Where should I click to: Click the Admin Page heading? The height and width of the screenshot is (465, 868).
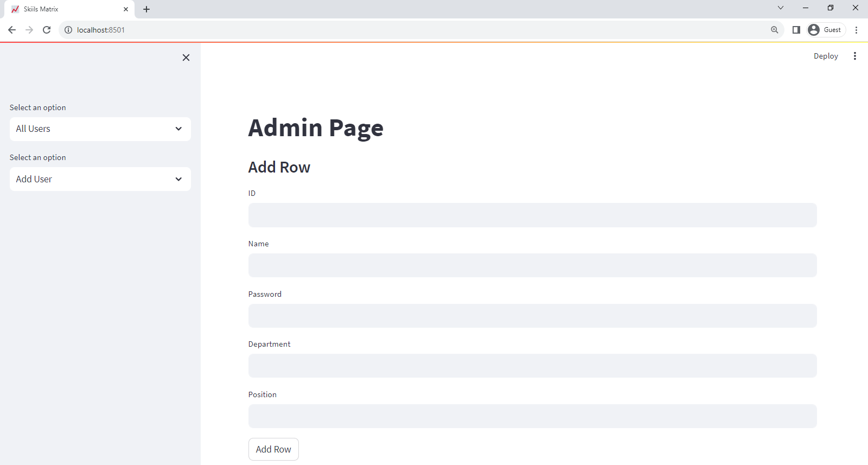click(x=316, y=128)
